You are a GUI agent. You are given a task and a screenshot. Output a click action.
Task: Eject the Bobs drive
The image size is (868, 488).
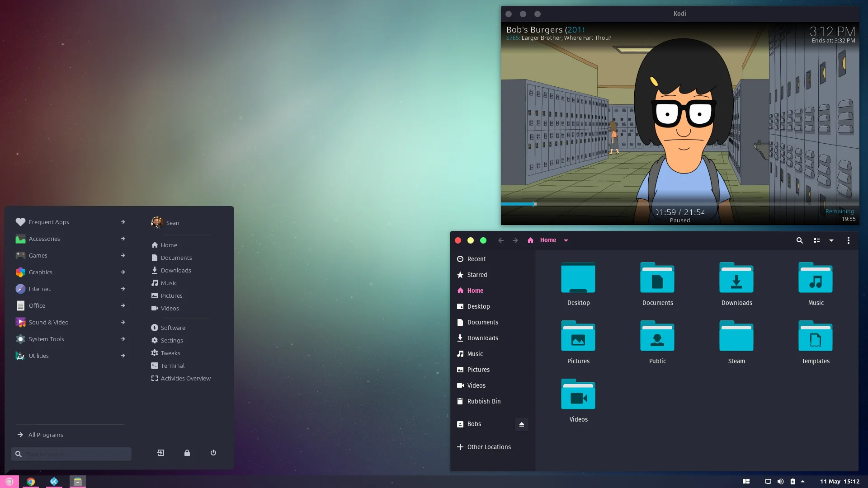tap(521, 424)
